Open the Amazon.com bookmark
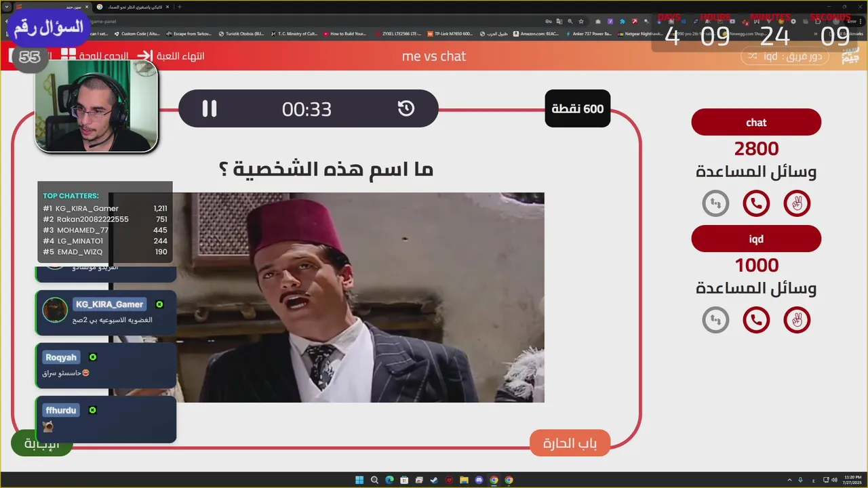This screenshot has width=868, height=488. [x=536, y=33]
